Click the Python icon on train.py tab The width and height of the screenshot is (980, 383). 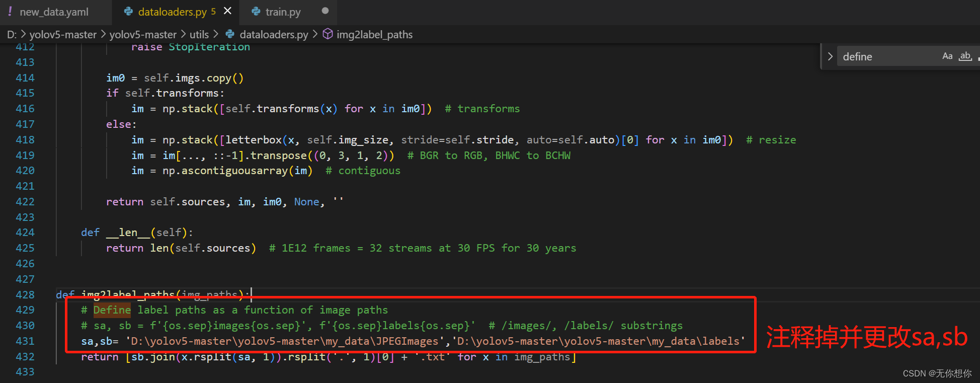coord(256,12)
